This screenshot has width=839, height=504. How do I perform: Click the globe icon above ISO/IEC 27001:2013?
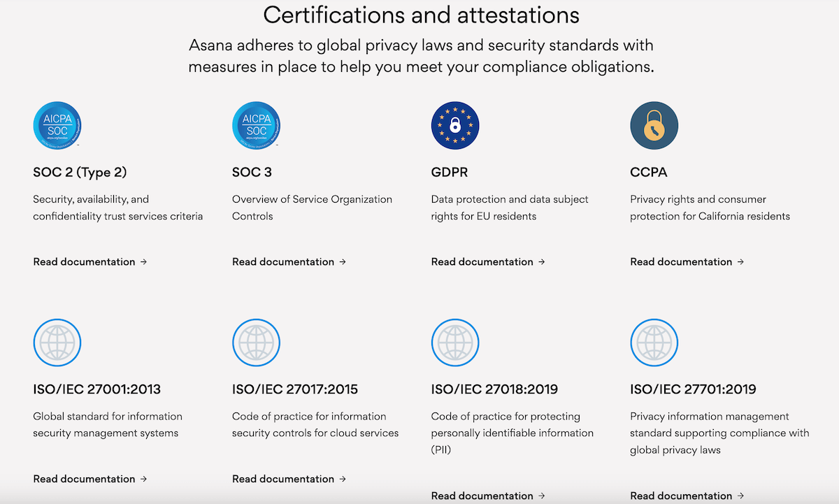click(57, 343)
